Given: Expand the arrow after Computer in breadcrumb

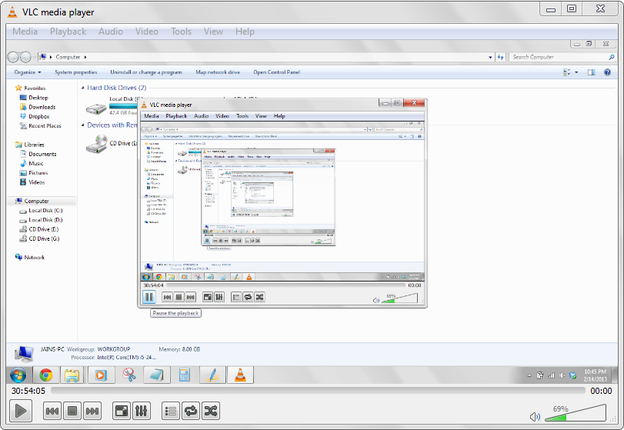Looking at the screenshot, I should click(85, 57).
